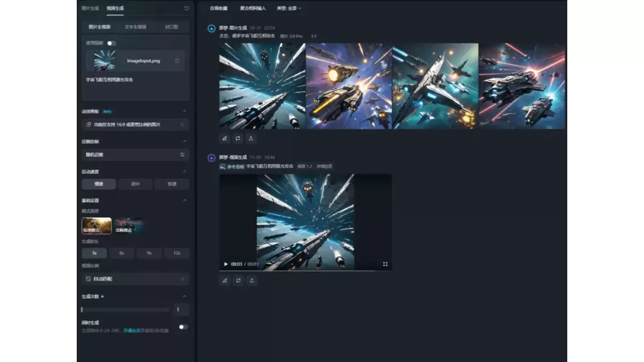Click the ratio icon in the 自动匹配 field
This screenshot has height=362, width=644.
point(89,279)
